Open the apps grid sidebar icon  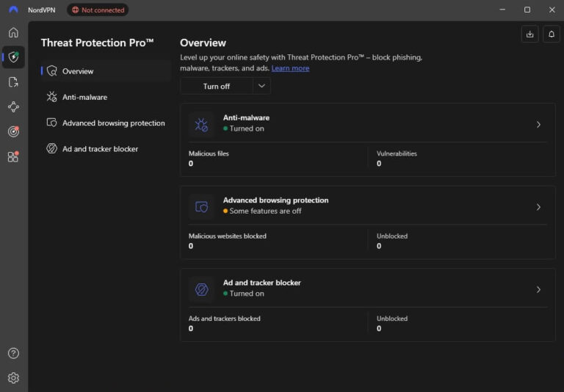(13, 157)
